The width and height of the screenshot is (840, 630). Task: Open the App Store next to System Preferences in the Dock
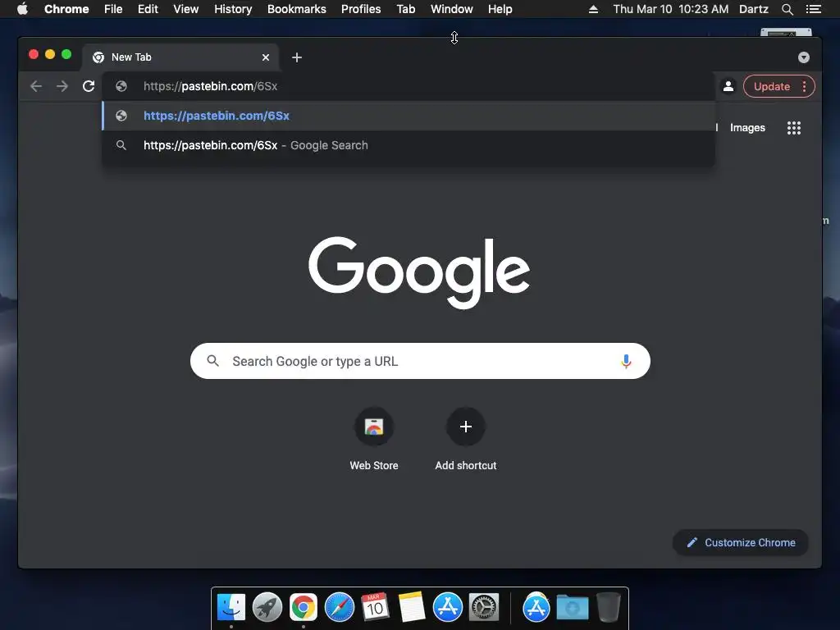click(x=448, y=608)
